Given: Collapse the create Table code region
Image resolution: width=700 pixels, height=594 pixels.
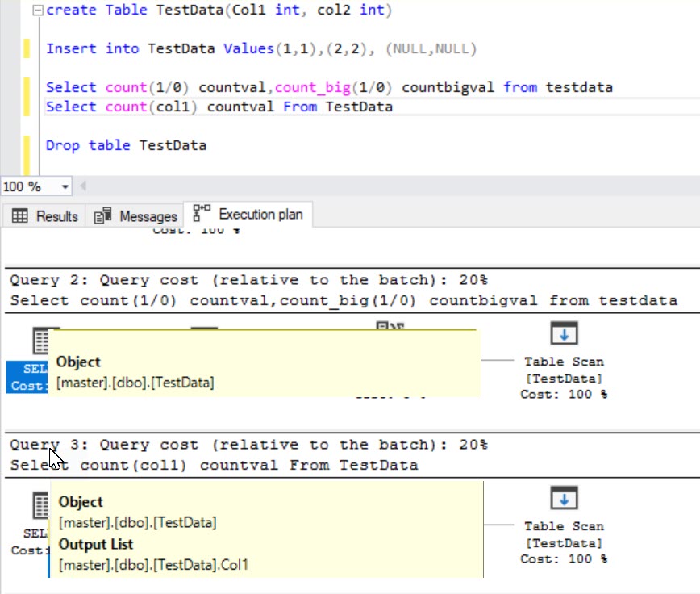Looking at the screenshot, I should (39, 10).
